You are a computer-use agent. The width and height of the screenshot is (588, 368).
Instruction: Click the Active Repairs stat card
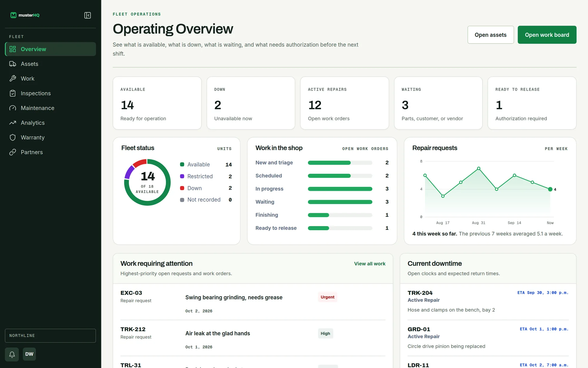click(x=345, y=103)
